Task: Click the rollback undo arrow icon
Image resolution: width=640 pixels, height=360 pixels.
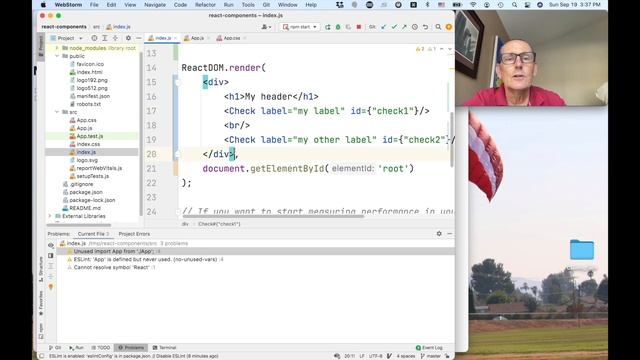Action: [425, 27]
